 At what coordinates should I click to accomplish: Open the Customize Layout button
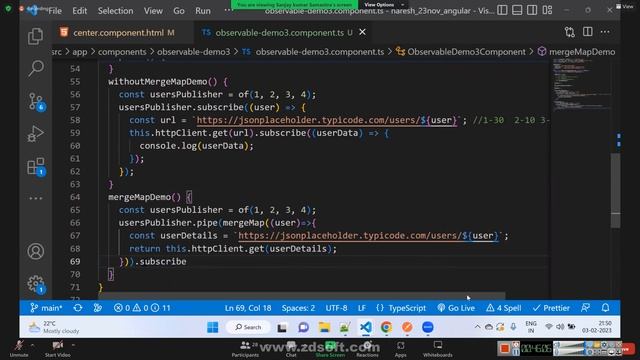[547, 10]
